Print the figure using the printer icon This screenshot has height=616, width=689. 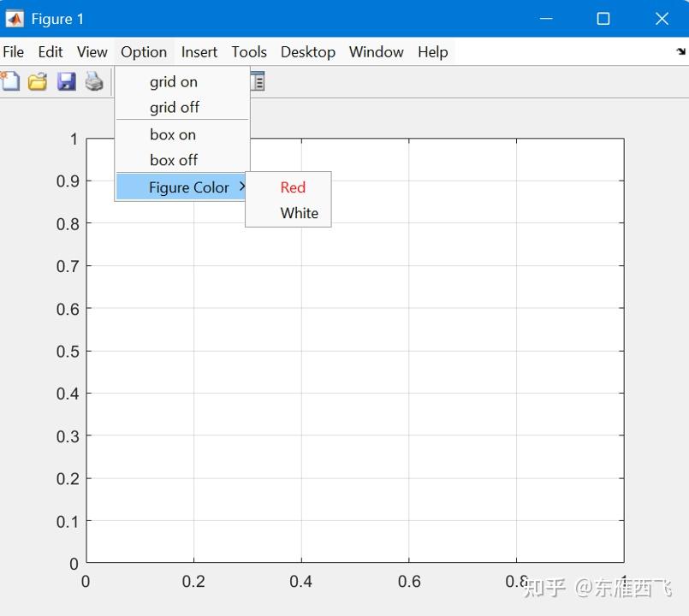(94, 81)
